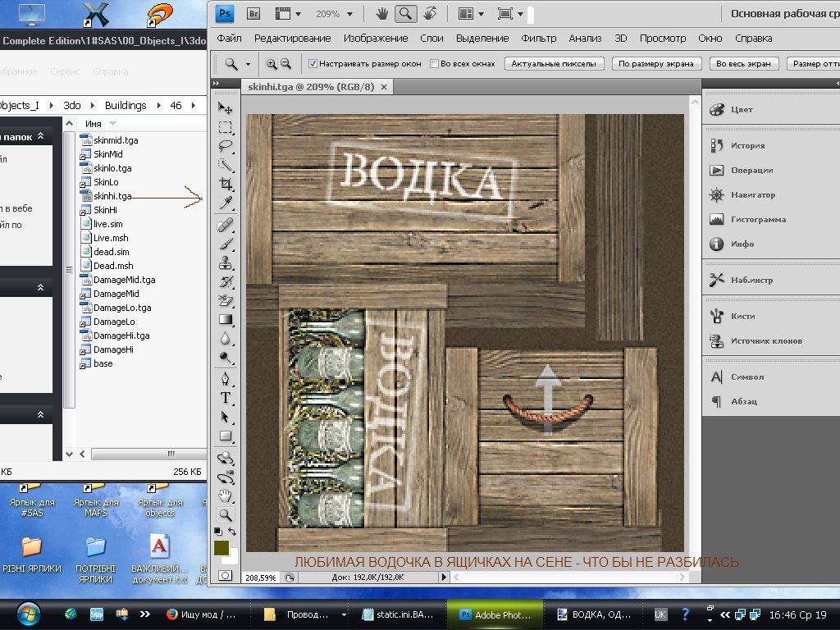The image size is (840, 630).
Task: Select the Horizontal Type tool
Action: 226,398
